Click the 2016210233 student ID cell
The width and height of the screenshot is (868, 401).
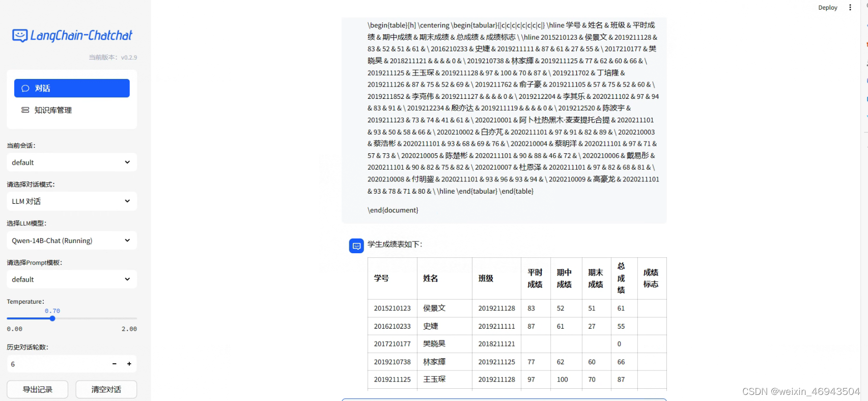(393, 326)
